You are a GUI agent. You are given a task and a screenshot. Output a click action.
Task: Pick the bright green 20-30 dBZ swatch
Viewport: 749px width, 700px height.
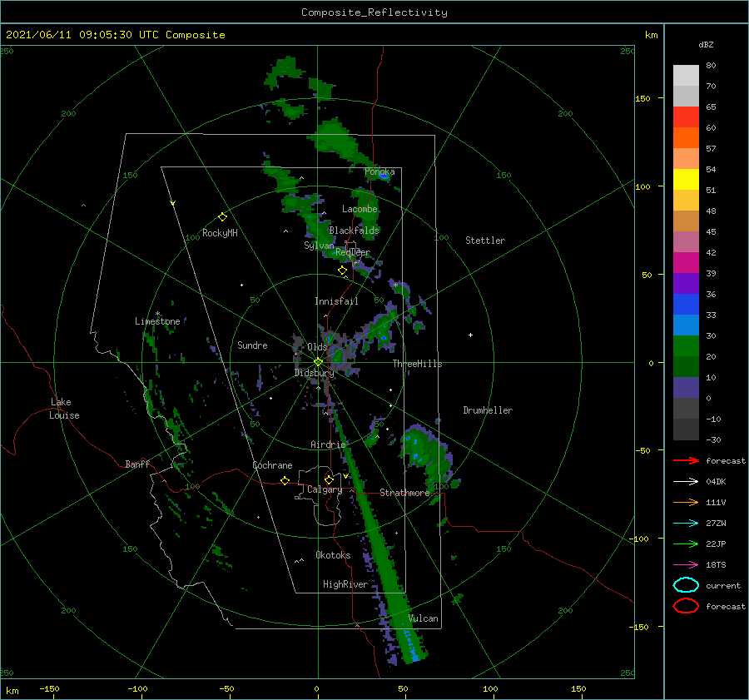click(686, 346)
